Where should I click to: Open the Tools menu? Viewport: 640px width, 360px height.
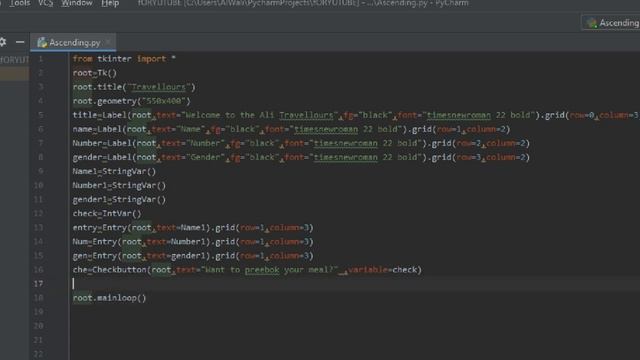(x=20, y=3)
